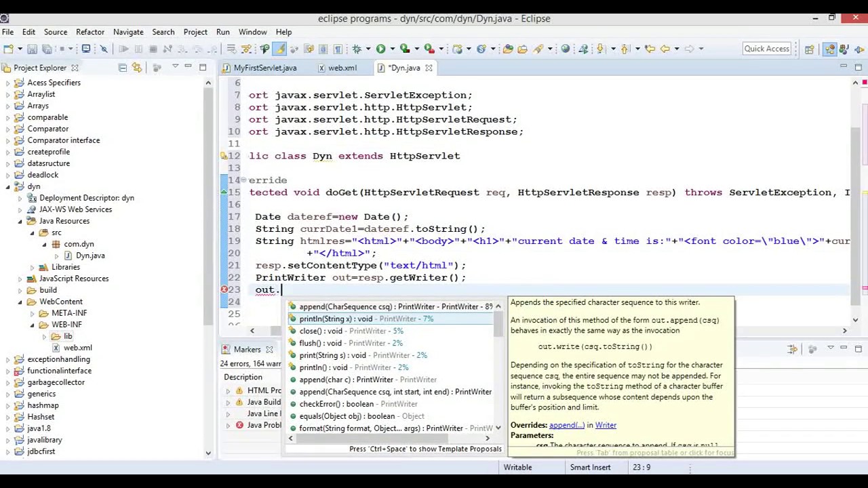Go to Previous Annotation arrow
This screenshot has height=488, width=868.
tap(625, 49)
